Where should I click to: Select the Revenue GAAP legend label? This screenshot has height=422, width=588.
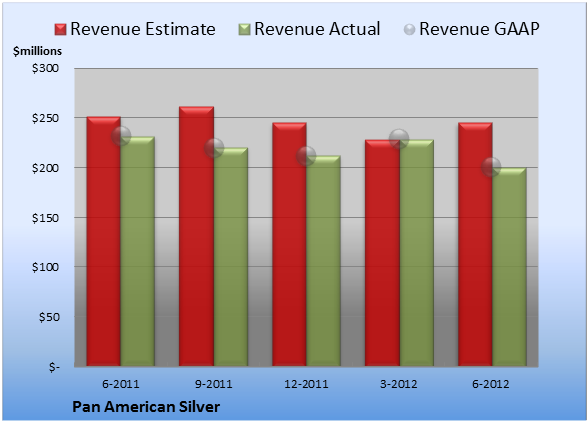479,29
